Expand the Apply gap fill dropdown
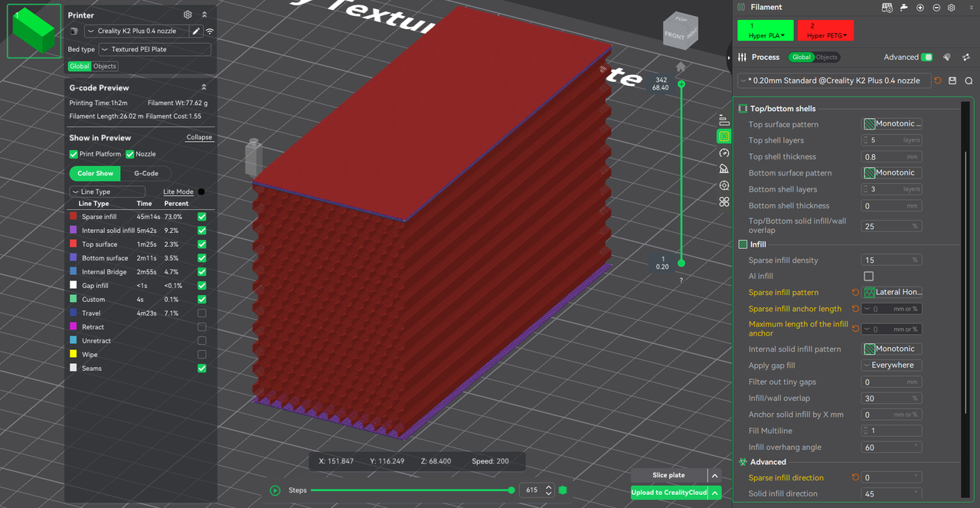The height and width of the screenshot is (508, 980). pyautogui.click(x=891, y=365)
